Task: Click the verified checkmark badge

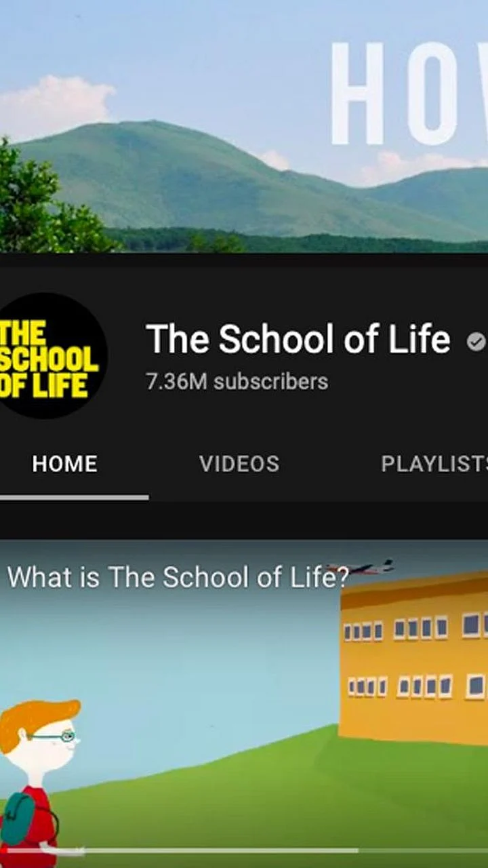Action: (476, 343)
